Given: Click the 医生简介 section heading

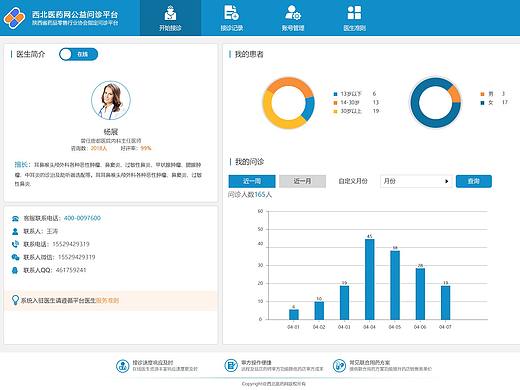Looking at the screenshot, I should [30, 54].
